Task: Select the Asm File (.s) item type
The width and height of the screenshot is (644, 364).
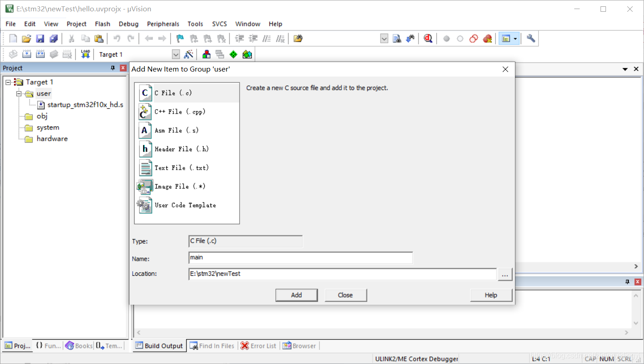Action: (187, 130)
